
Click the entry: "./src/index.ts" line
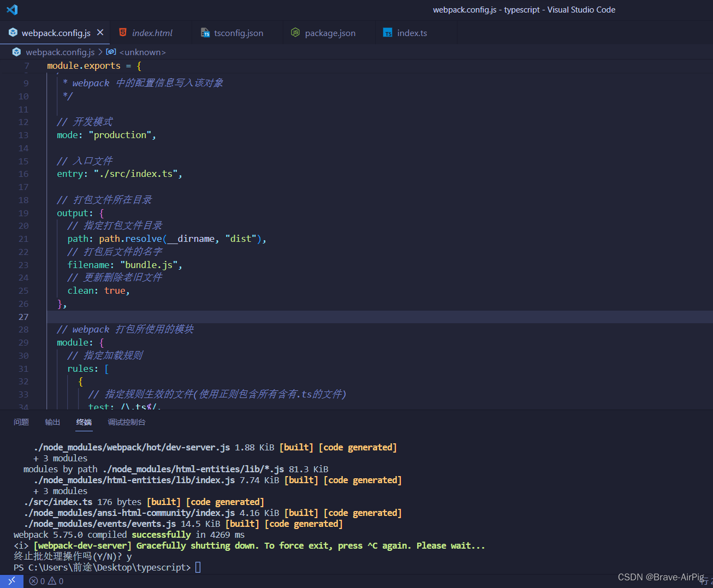(x=120, y=174)
